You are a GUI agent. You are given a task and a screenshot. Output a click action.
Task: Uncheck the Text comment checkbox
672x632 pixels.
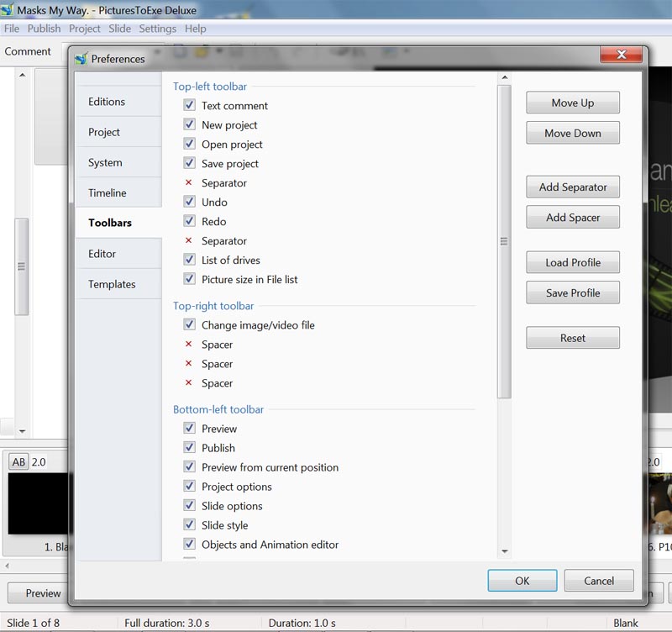[189, 106]
